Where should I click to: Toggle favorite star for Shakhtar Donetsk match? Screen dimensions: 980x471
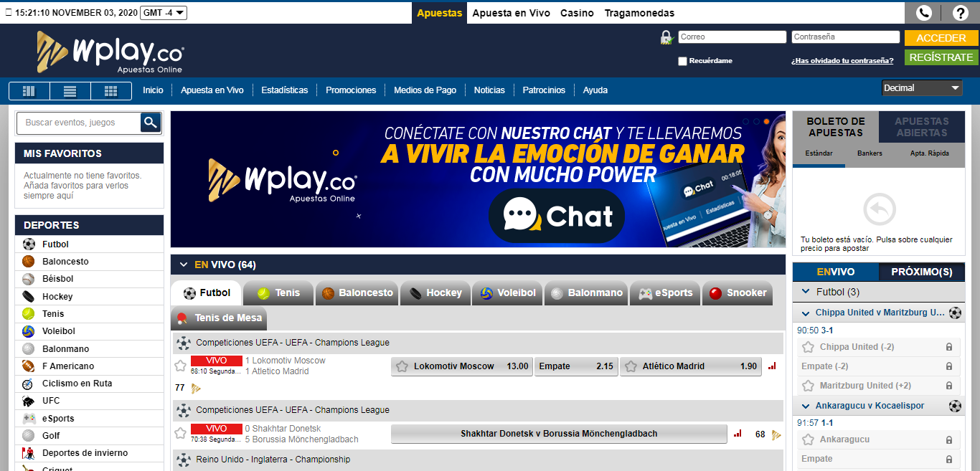point(181,433)
